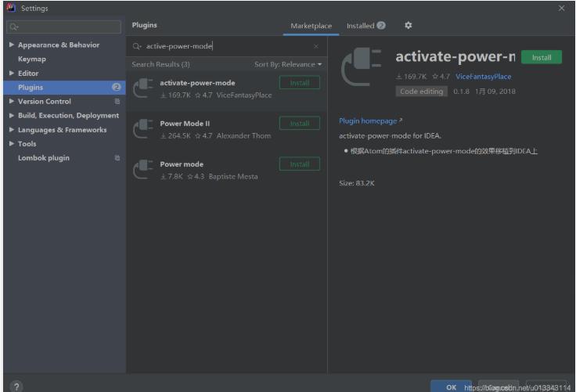Click the green Install button in details
Screen dimensions: 576x392
pyautogui.click(x=542, y=57)
